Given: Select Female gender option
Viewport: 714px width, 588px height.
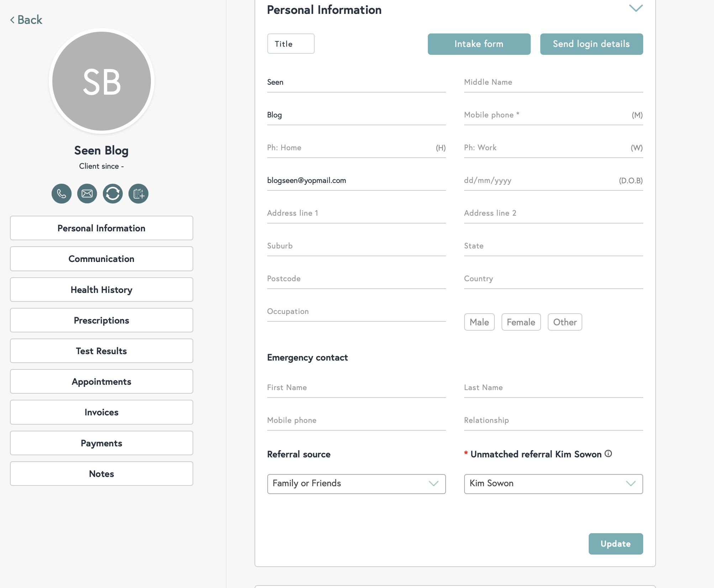Looking at the screenshot, I should 521,322.
